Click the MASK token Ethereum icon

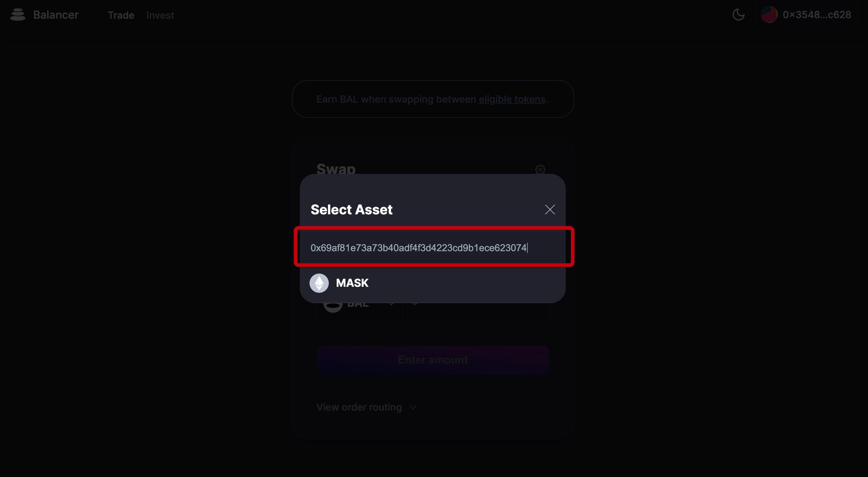coord(319,283)
